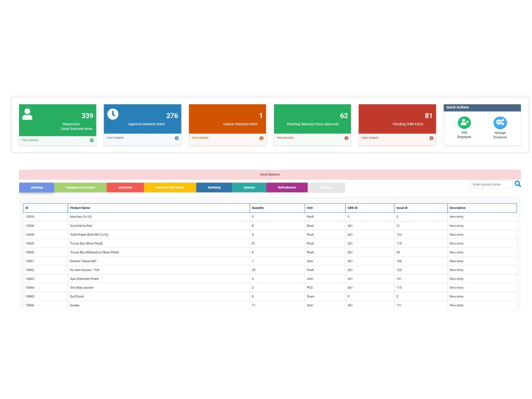
Task: View Details of Pending GRN Entry
Action: tap(370, 138)
